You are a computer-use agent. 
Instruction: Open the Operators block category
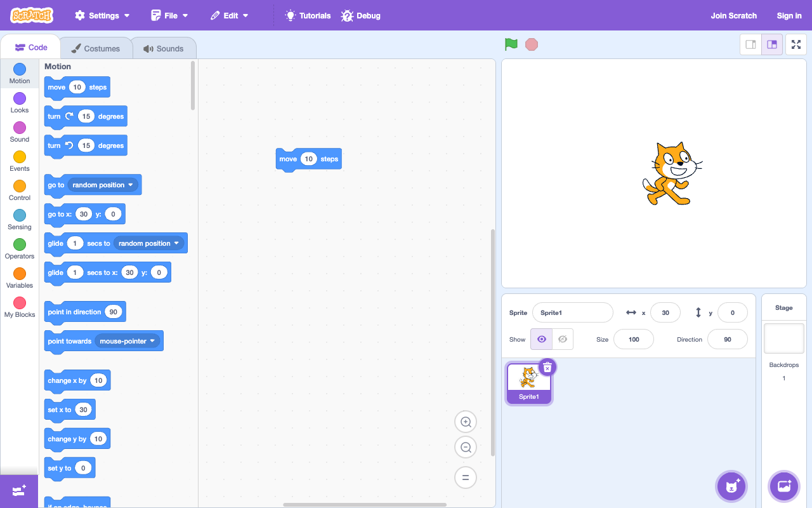tap(20, 249)
